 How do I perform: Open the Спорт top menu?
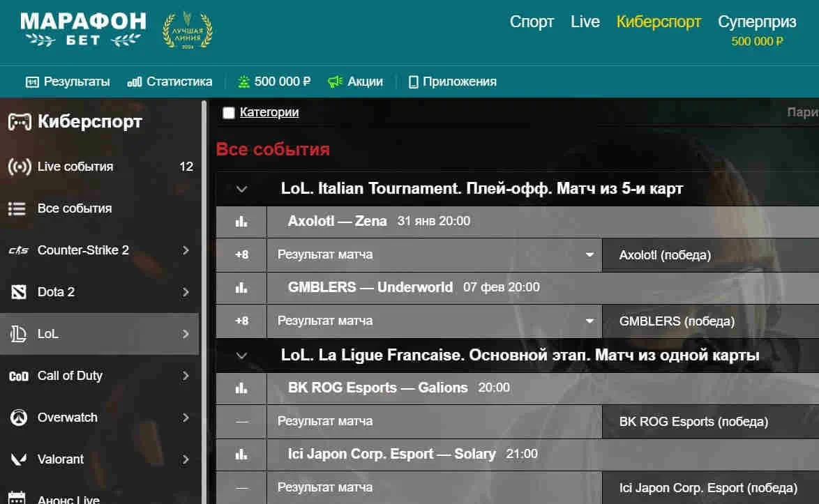click(532, 22)
